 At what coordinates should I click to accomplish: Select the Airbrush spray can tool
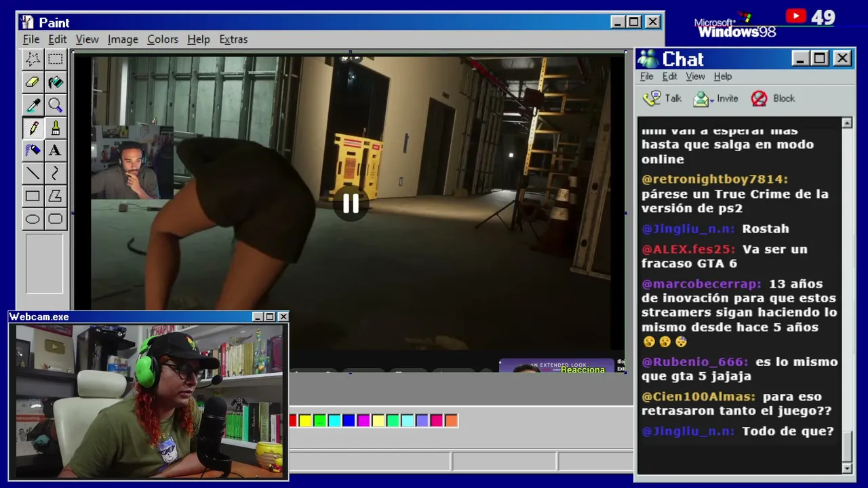click(x=33, y=150)
